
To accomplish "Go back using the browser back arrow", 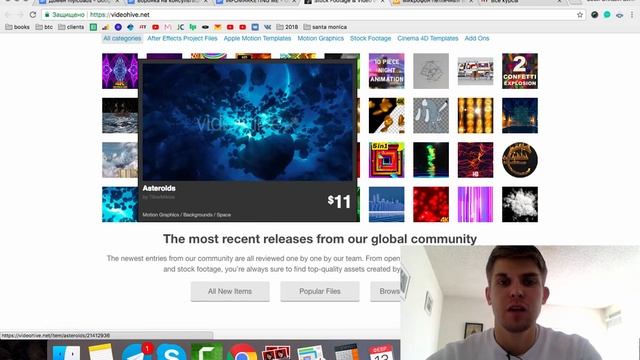I will pos(8,15).
